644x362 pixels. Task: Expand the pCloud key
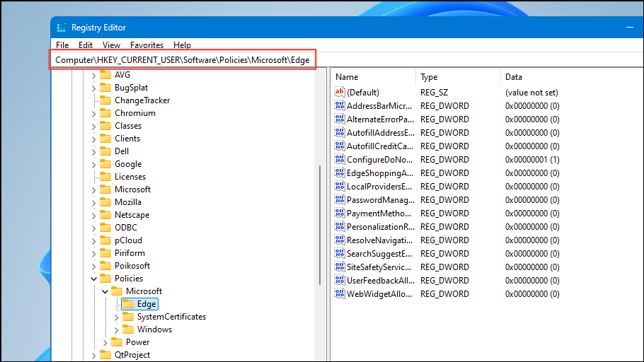pos(93,241)
